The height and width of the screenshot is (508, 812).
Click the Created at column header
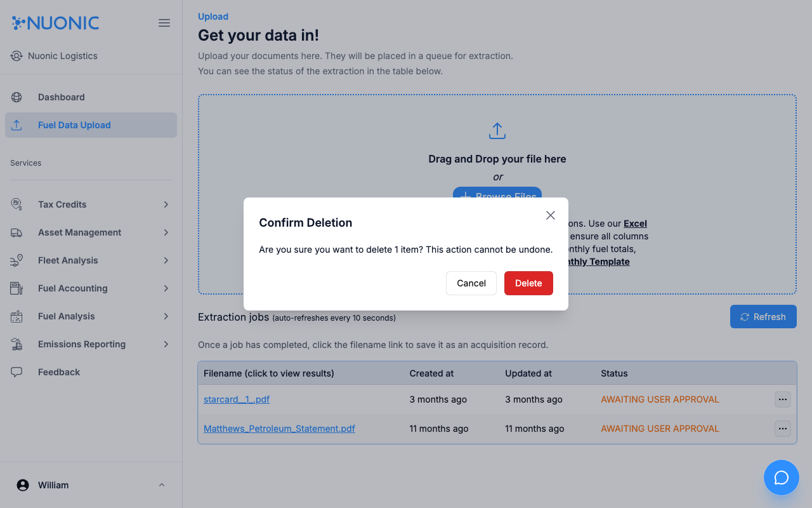click(x=431, y=373)
